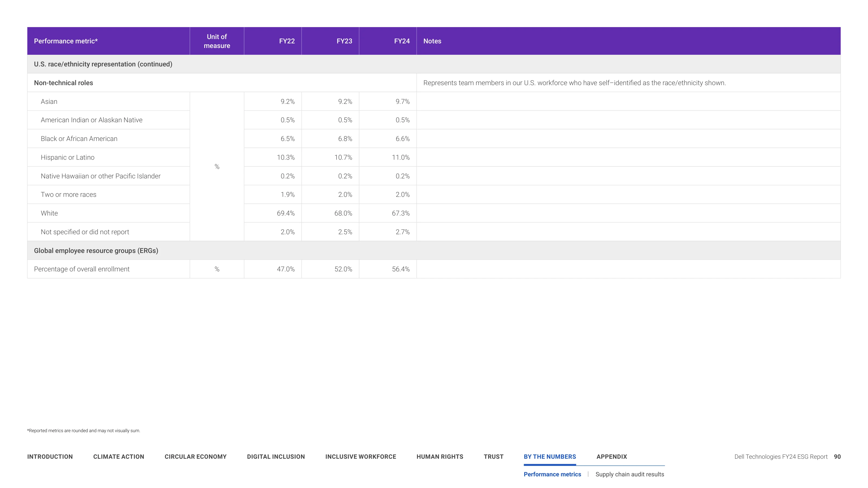Screen dimensions: 868x488
Task: Navigate to Digital Inclusion section
Action: pyautogui.click(x=276, y=456)
